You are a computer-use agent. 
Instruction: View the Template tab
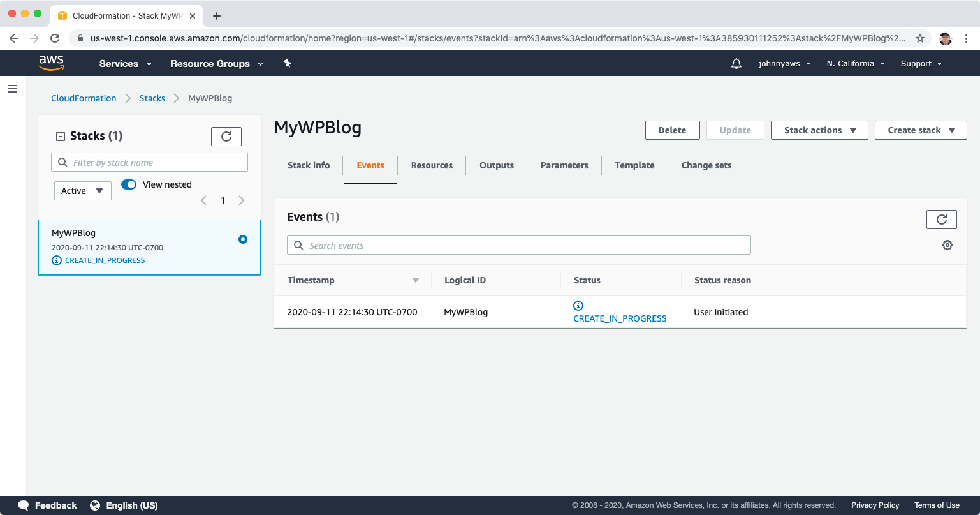click(634, 165)
